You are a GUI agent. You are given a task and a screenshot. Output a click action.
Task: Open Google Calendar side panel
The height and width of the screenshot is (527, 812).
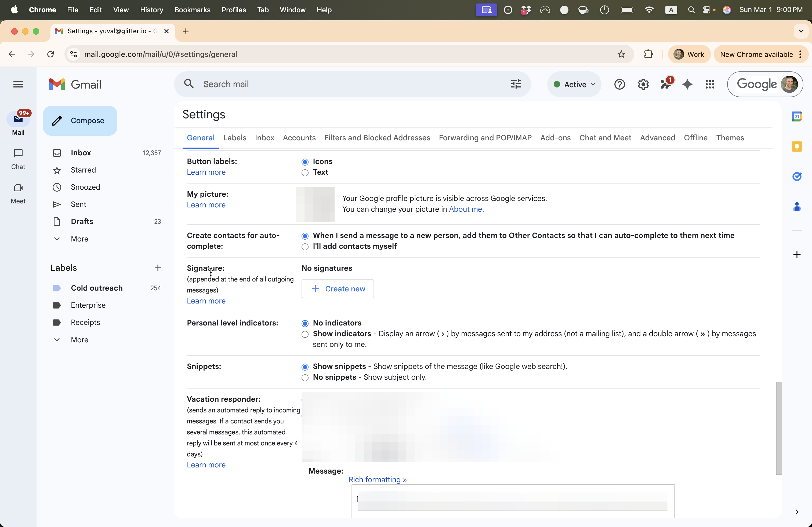[797, 116]
